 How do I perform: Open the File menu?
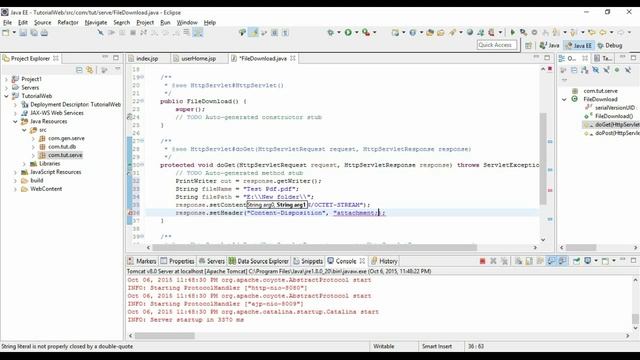click(7, 22)
